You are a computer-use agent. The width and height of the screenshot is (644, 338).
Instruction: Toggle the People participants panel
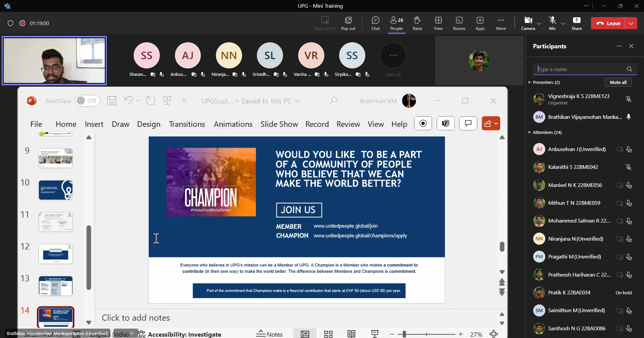coord(397,23)
